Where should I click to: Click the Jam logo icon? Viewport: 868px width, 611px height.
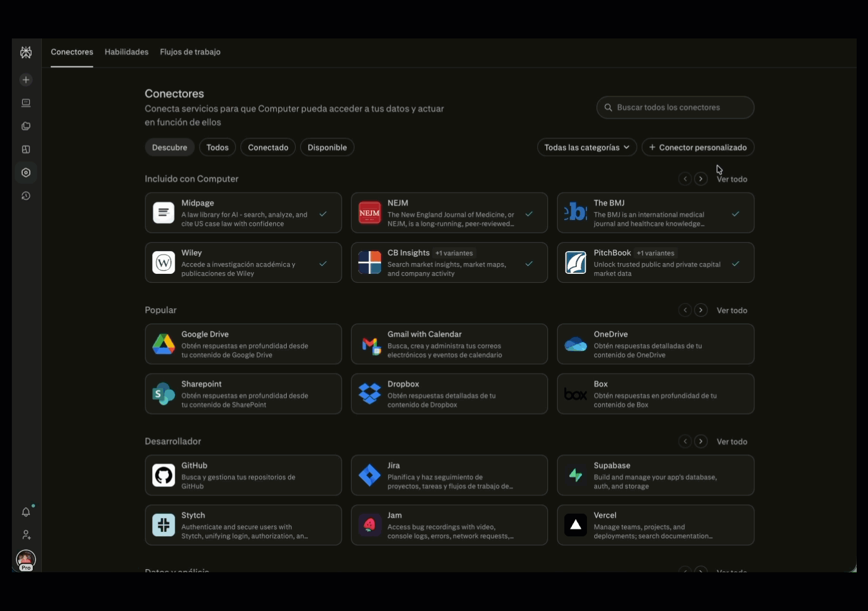370,525
